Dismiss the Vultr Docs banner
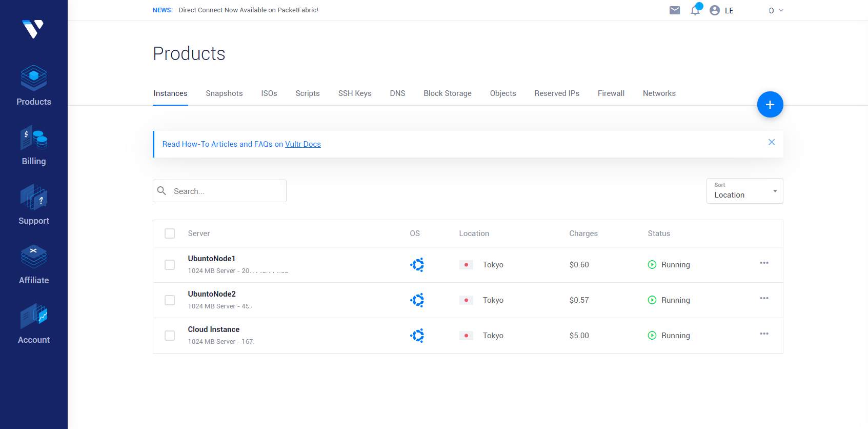The height and width of the screenshot is (429, 868). [x=772, y=142]
